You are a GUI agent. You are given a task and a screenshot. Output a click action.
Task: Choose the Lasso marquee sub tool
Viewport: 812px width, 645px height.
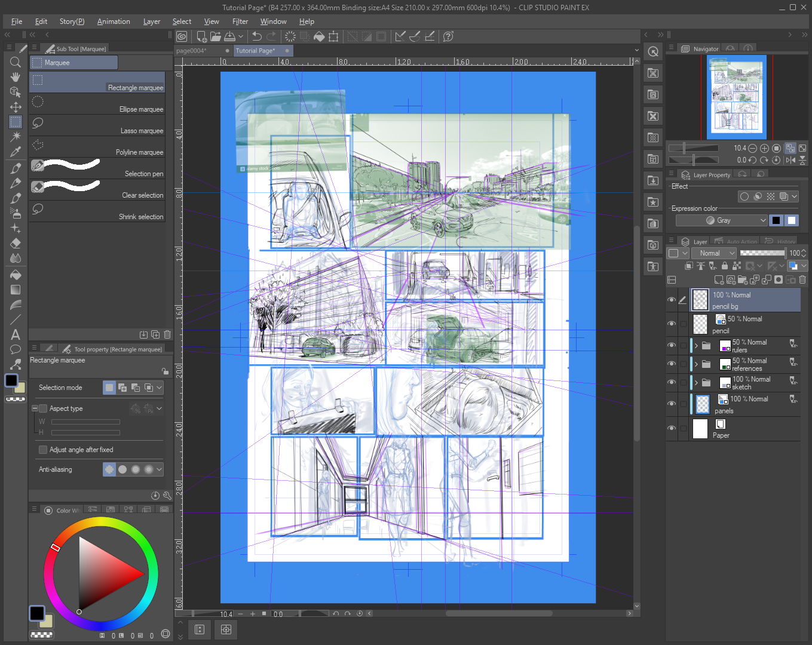pyautogui.click(x=97, y=125)
